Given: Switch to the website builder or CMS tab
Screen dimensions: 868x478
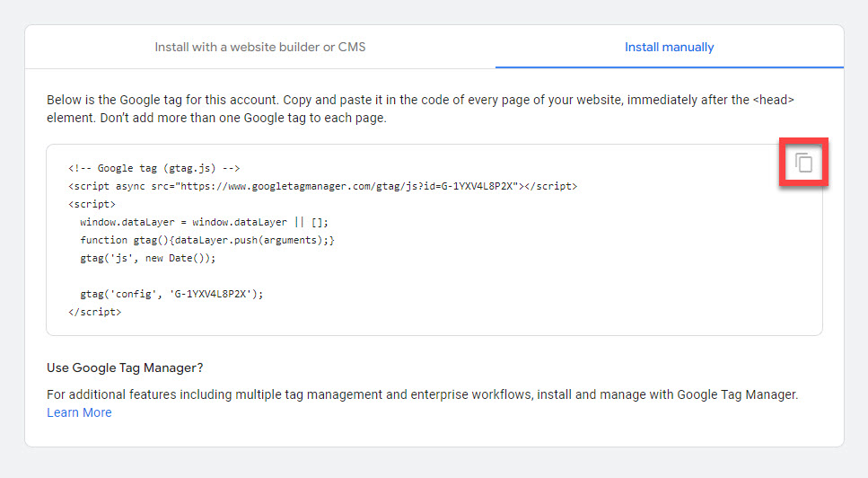Looking at the screenshot, I should pos(260,47).
